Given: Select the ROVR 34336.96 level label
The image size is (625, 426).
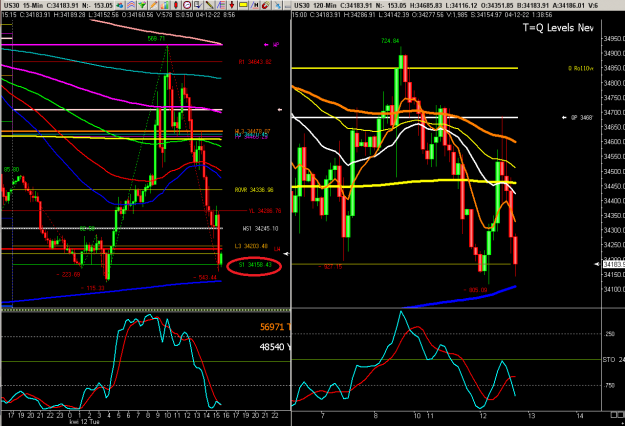Looking at the screenshot, I should pos(254,190).
